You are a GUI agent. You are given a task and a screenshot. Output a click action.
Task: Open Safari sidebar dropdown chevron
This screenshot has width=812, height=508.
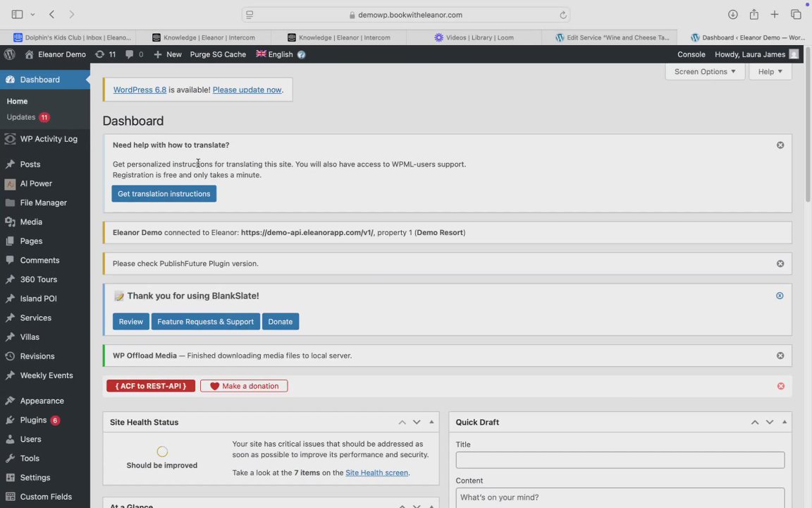click(32, 15)
